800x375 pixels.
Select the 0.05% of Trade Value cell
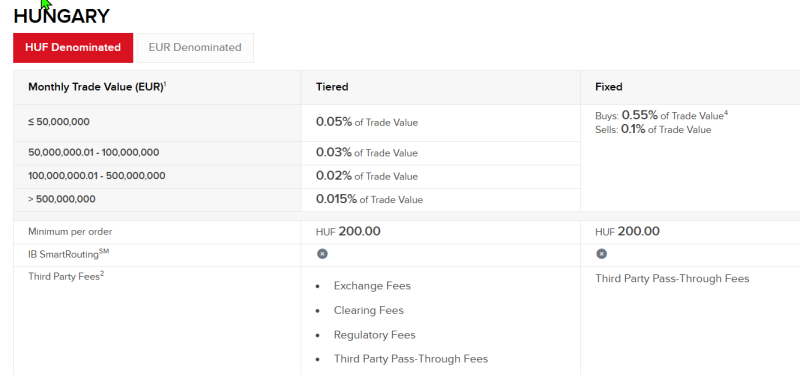[367, 122]
